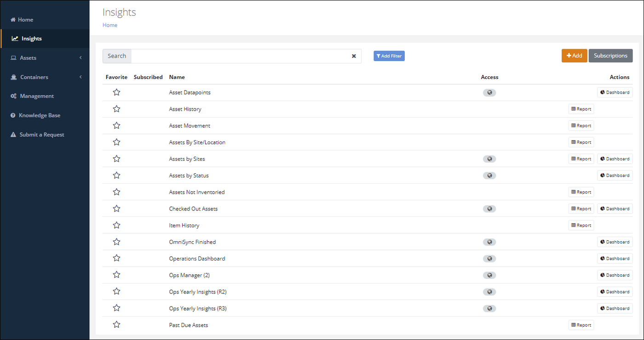
Task: Open Management from the sidebar
Action: (45, 96)
